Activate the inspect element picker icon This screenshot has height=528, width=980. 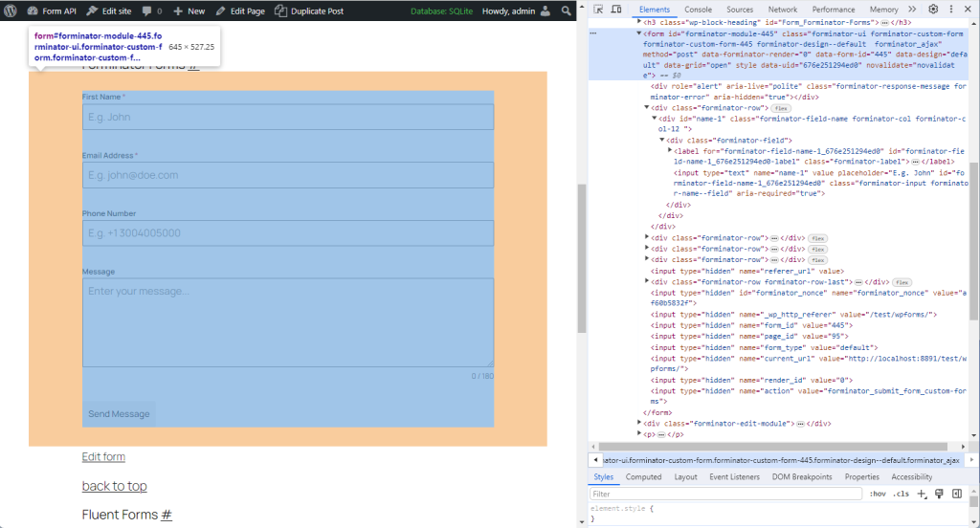point(598,10)
